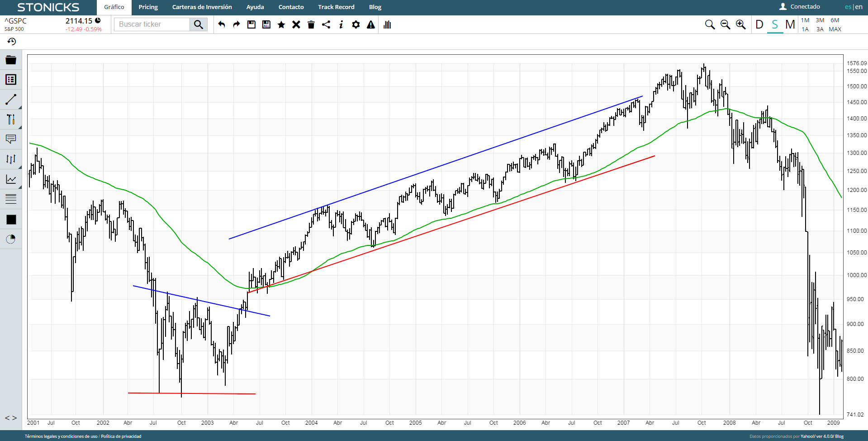Set range to 1A
868x441 pixels.
point(805,29)
